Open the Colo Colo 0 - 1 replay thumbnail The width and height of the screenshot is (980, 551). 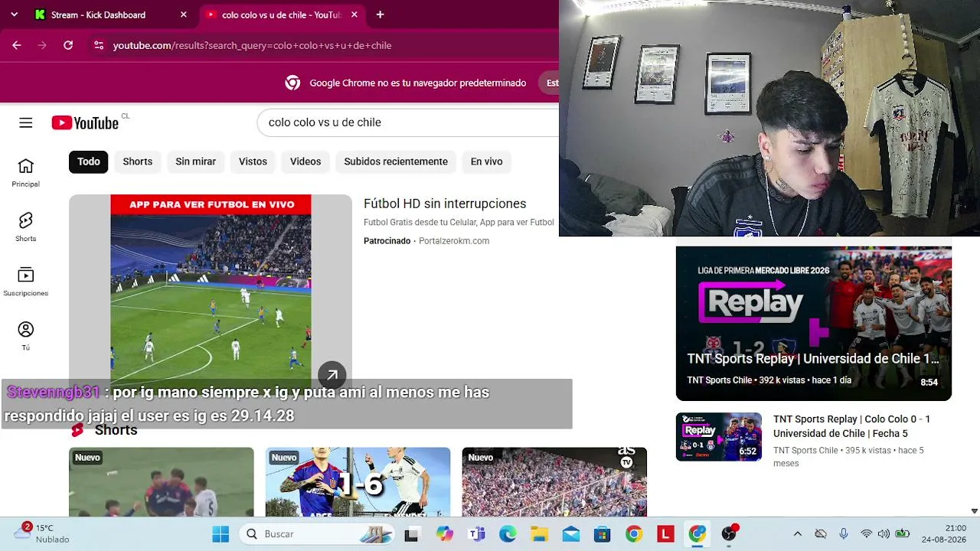click(719, 437)
